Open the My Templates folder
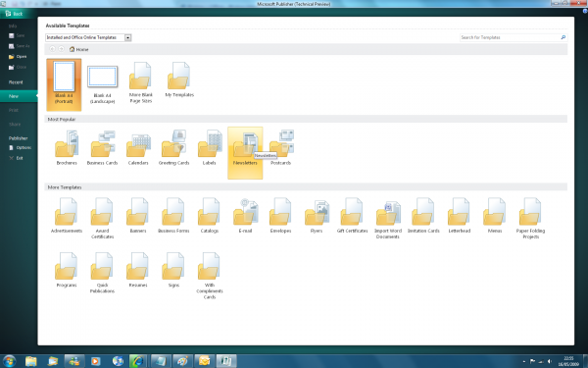 179,79
